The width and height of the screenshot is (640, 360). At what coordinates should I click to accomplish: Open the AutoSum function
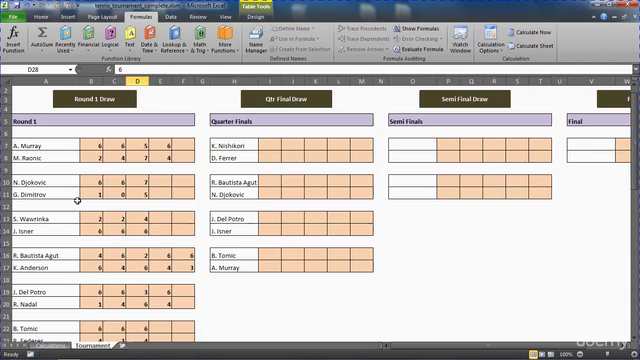point(42,39)
